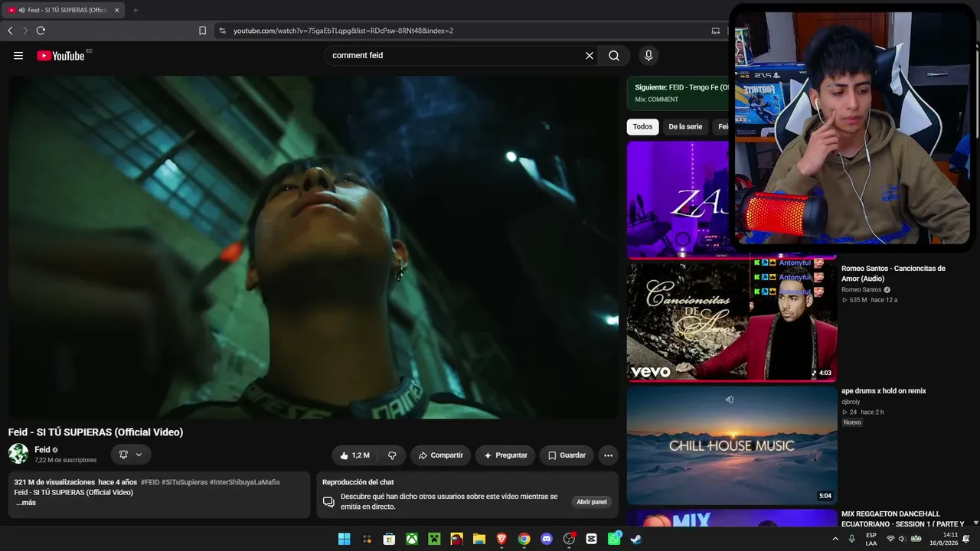Clear the search text with the X icon
Screen dimensions: 980x551
[x=590, y=55]
